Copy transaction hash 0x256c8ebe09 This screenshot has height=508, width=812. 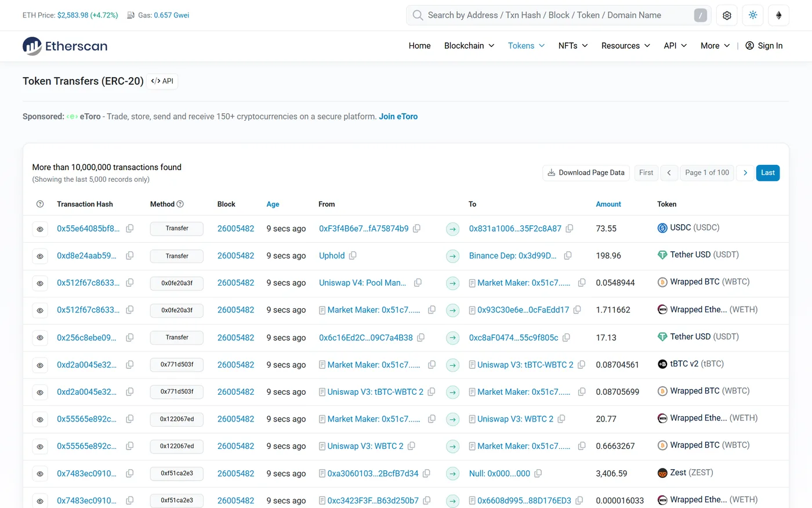[130, 337]
